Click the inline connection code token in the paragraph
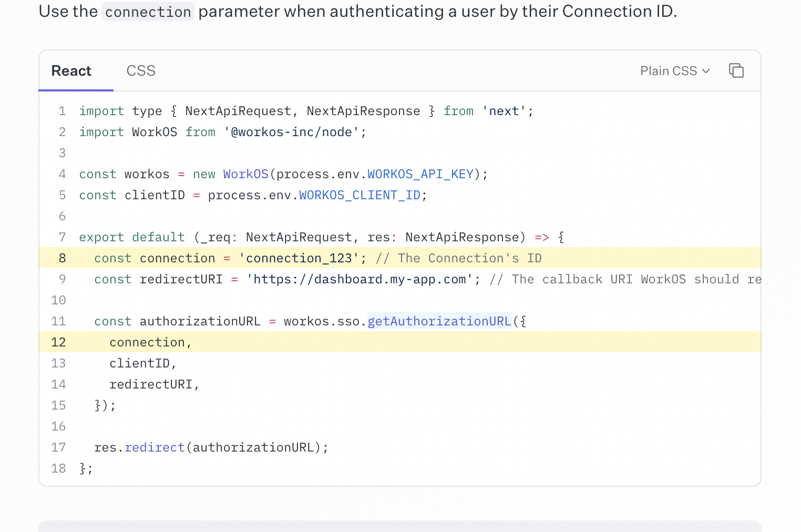801x532 pixels. [x=148, y=11]
